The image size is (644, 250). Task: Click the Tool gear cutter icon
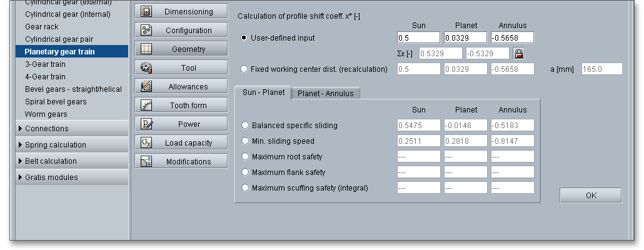tap(147, 68)
